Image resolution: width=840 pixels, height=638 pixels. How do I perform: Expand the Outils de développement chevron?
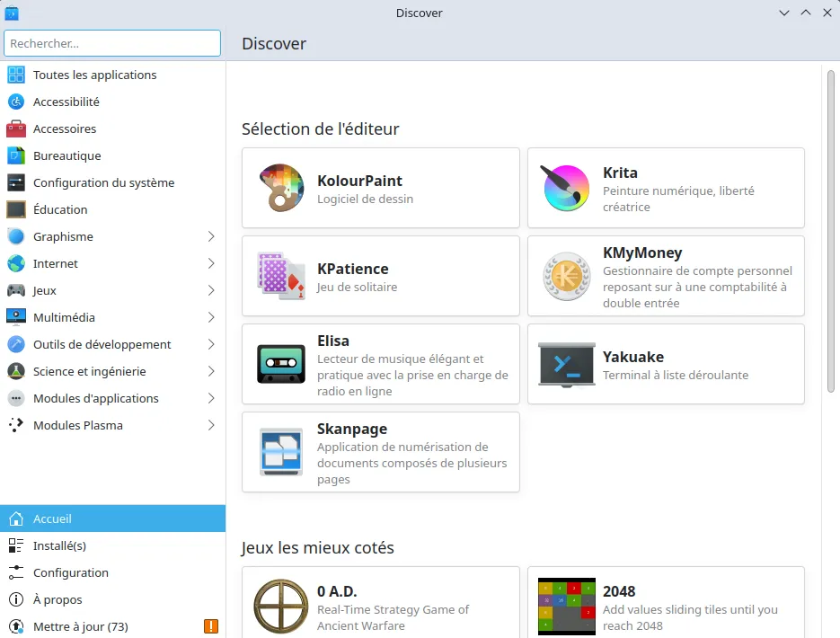click(x=211, y=344)
